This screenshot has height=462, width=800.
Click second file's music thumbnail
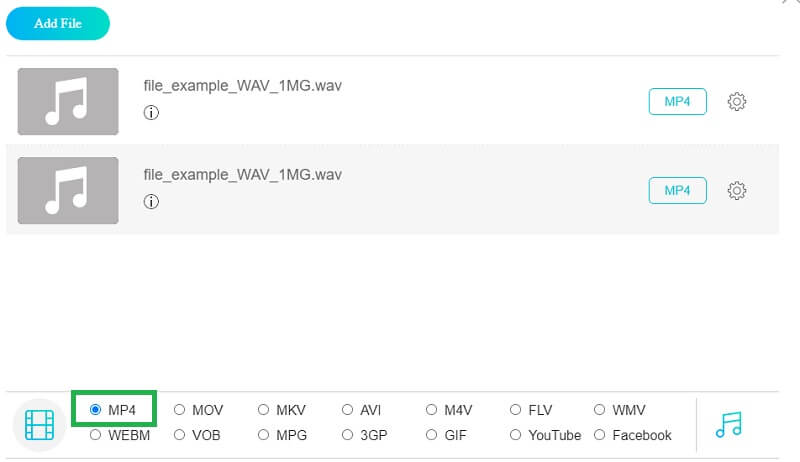(68, 190)
